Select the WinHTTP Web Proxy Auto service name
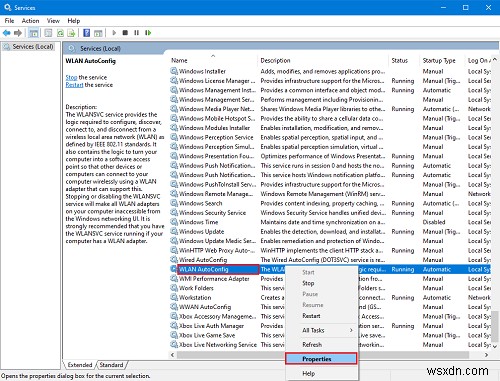Image resolution: width=500 pixels, height=381 pixels. [x=217, y=250]
